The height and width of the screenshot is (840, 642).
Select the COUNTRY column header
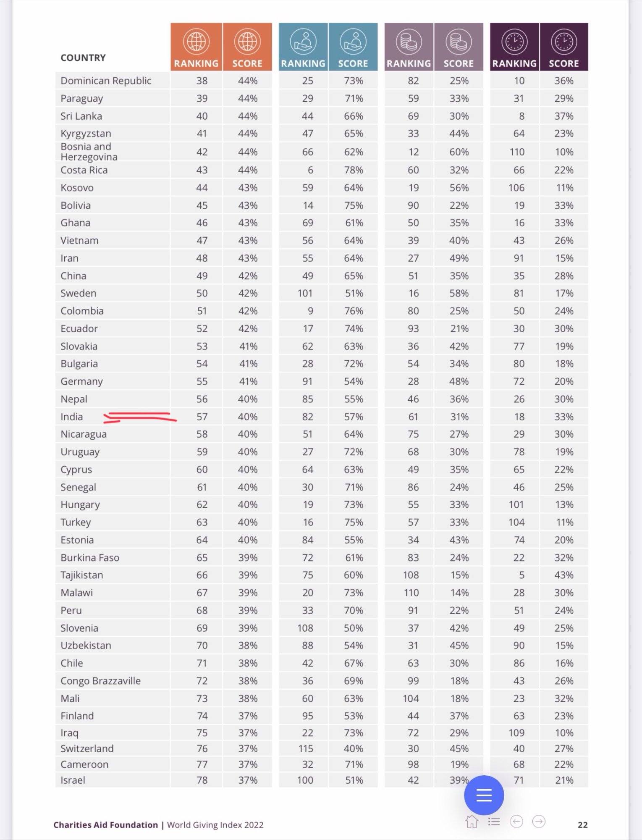83,58
